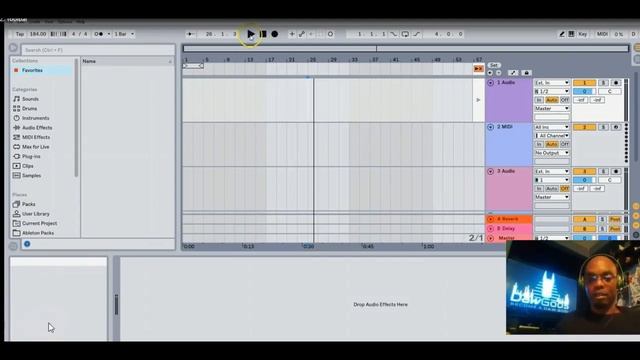Toggle 1 Audio track activator button

(584, 83)
